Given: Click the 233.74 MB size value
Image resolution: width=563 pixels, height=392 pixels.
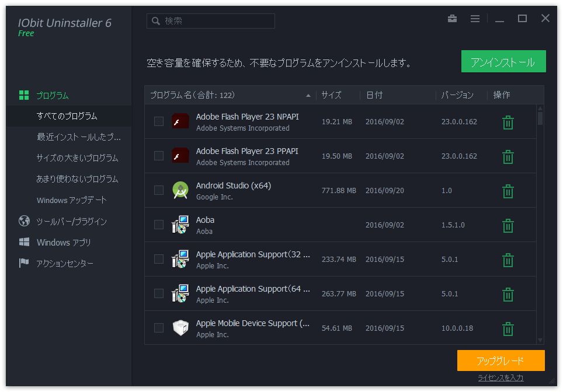Looking at the screenshot, I should tap(339, 260).
